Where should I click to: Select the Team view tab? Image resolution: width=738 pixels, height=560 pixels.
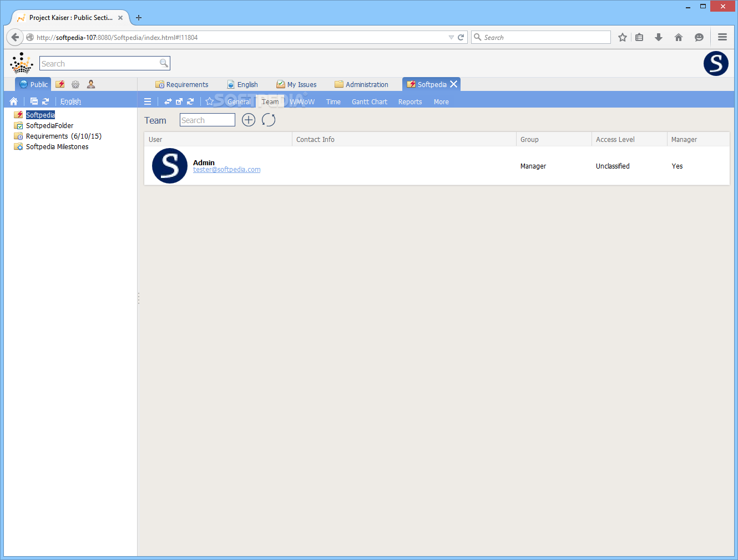click(x=270, y=102)
